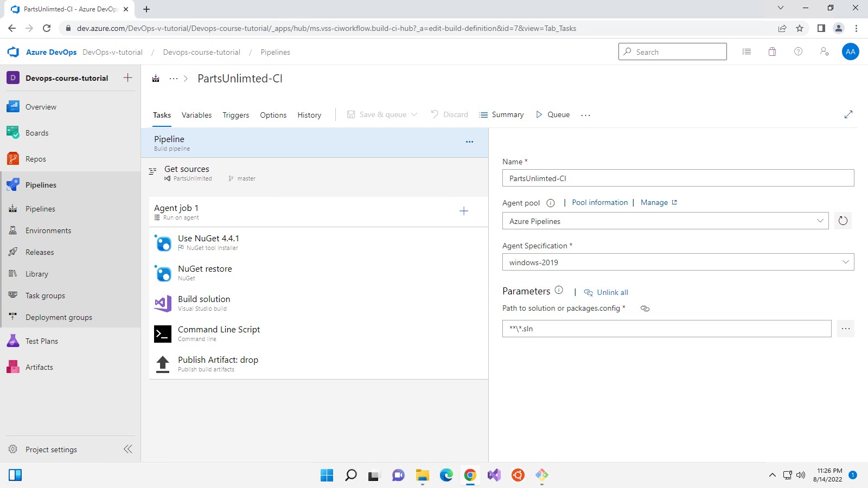Open the work items list icon in header

click(746, 52)
